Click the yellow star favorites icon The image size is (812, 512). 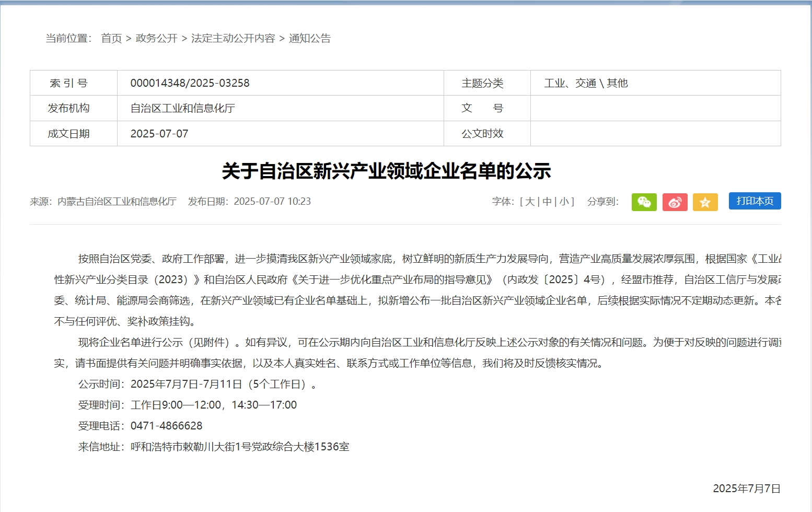pyautogui.click(x=705, y=202)
